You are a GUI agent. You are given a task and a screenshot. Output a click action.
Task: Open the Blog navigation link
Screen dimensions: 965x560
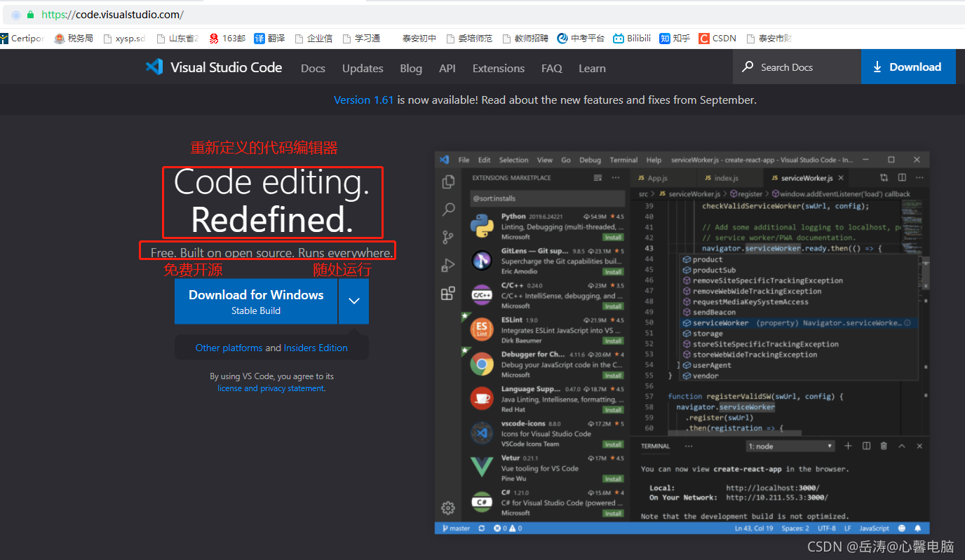click(x=411, y=68)
